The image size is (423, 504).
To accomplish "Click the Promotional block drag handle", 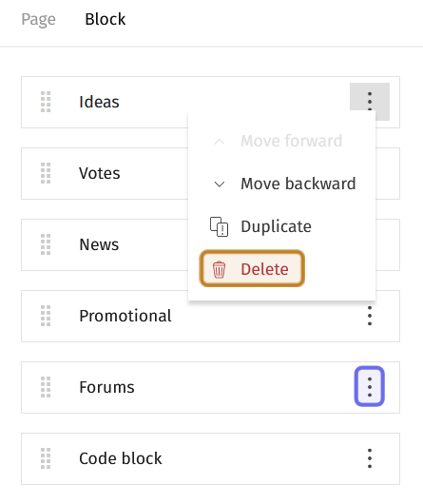I will (46, 316).
